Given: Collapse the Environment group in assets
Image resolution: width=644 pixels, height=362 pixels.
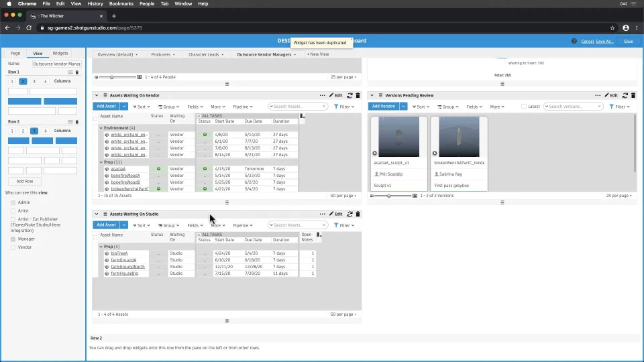Looking at the screenshot, I should pyautogui.click(x=101, y=128).
